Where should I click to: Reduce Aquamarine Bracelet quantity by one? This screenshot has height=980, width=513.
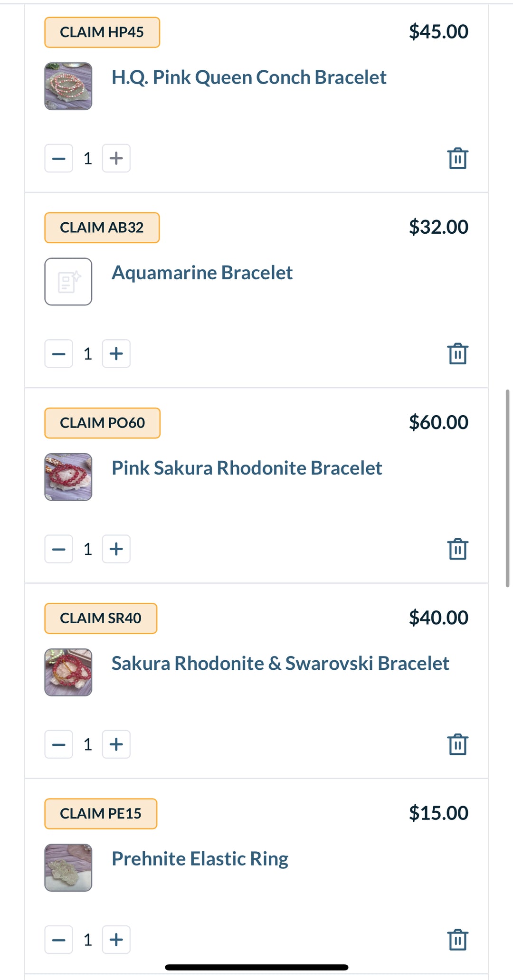(59, 353)
